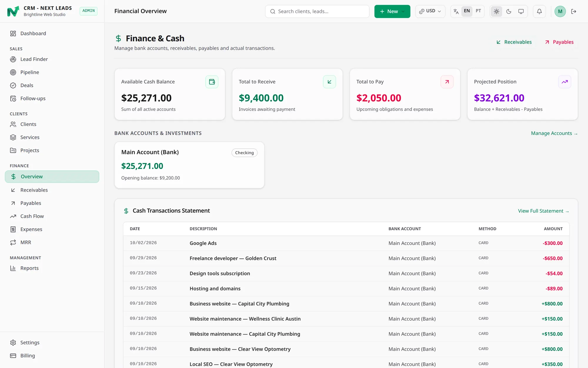
Task: Open Settings in sidebar
Action: pos(52,343)
